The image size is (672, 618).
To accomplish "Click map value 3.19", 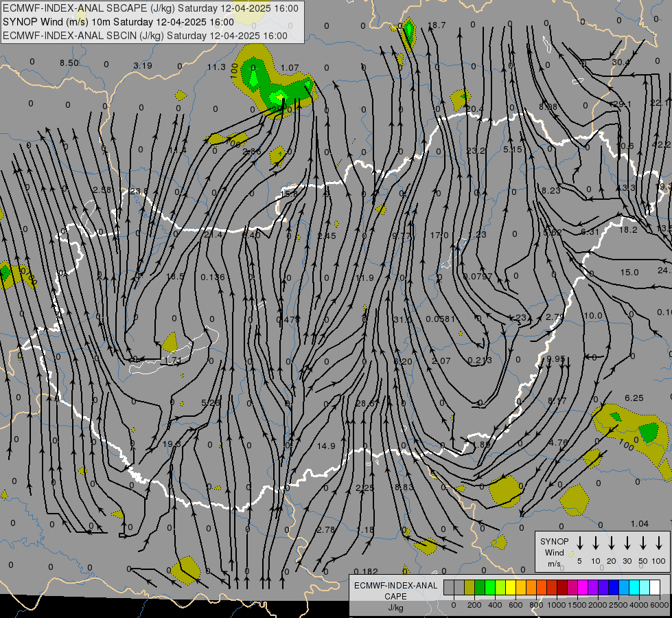I will (x=143, y=66).
